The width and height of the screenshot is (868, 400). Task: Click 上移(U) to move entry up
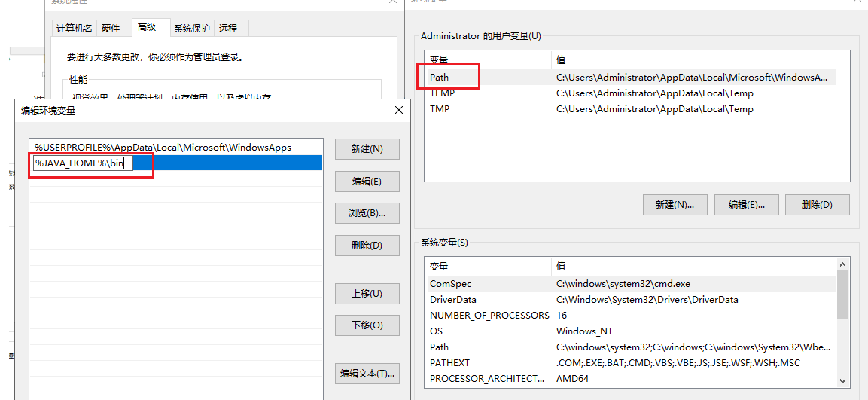[x=367, y=294]
